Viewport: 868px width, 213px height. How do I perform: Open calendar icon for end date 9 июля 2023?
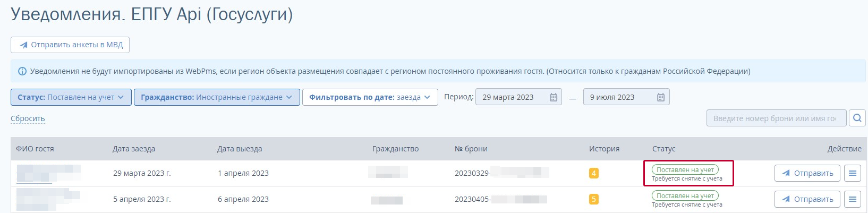(x=660, y=97)
